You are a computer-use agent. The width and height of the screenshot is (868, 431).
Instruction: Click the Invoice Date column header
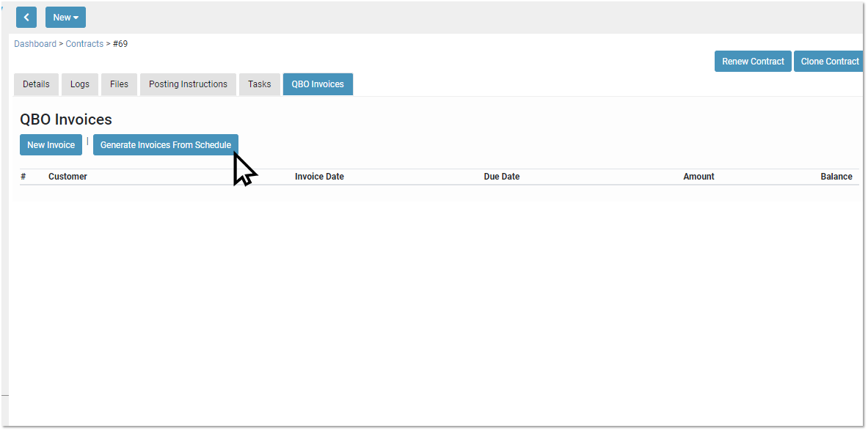click(319, 177)
